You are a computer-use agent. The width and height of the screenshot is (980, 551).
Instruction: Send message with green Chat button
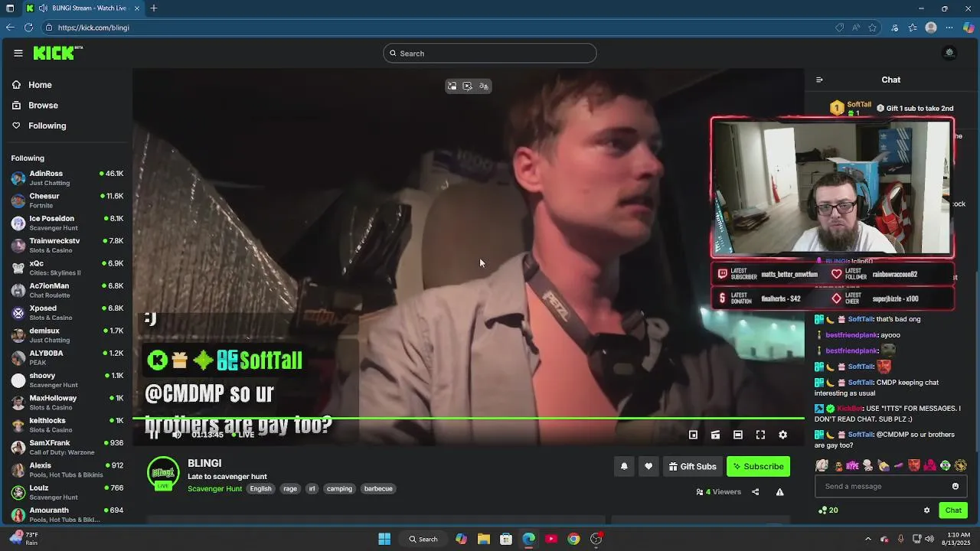(x=953, y=510)
